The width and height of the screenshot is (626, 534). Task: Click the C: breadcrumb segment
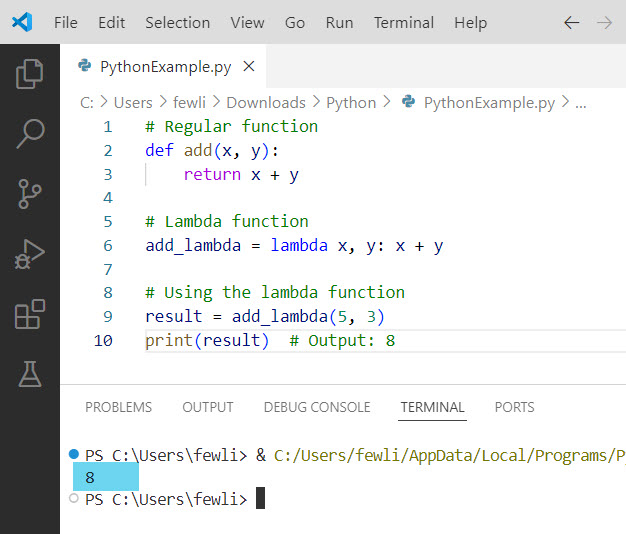click(87, 103)
